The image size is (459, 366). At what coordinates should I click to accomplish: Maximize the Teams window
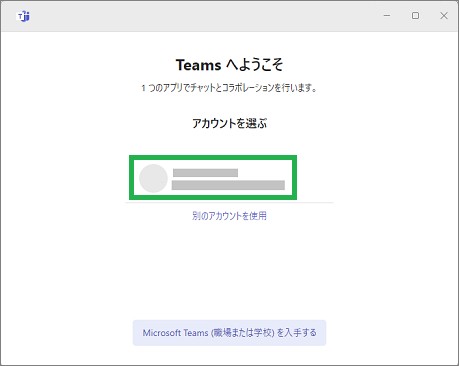[415, 16]
